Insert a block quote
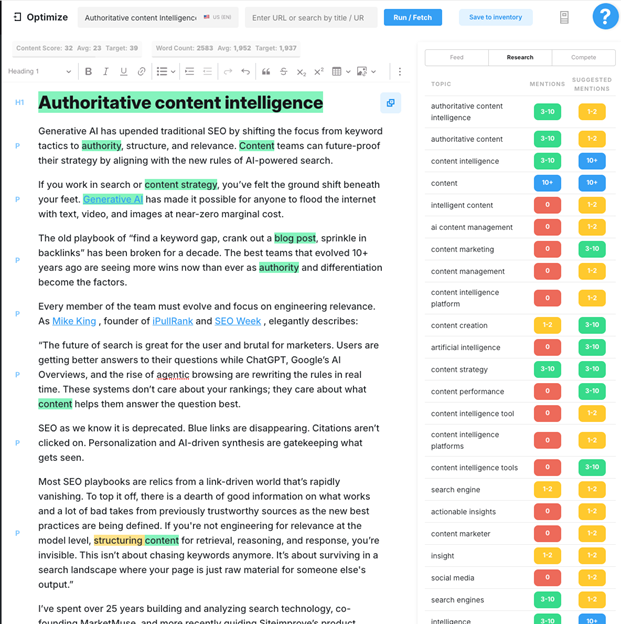Image resolution: width=621 pixels, height=624 pixels. (x=265, y=72)
